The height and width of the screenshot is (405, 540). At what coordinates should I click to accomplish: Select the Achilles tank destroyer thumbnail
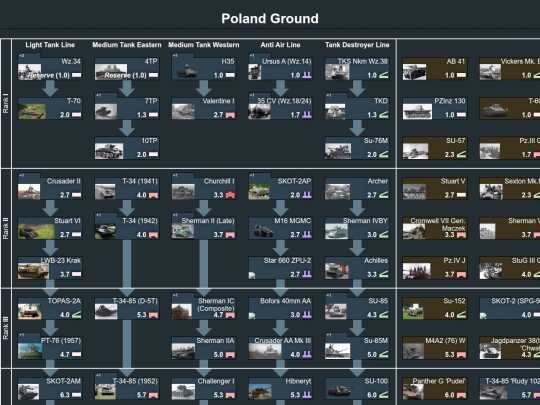[337, 271]
